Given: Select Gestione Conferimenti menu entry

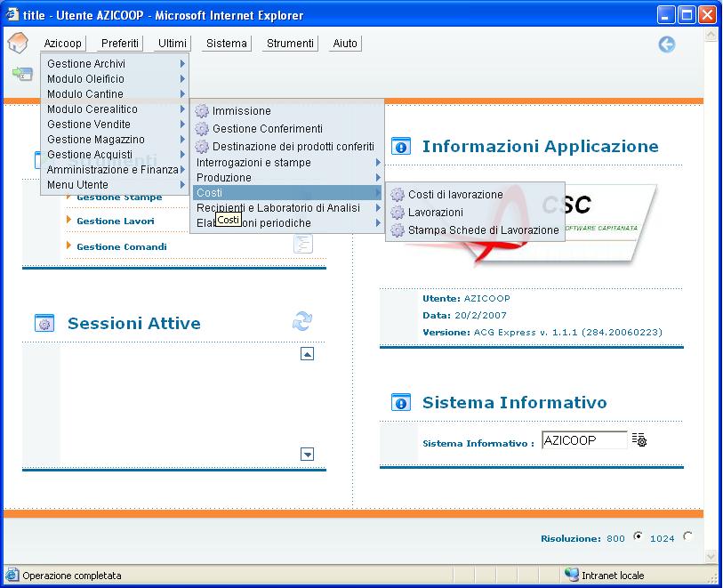Looking at the screenshot, I should tap(288, 129).
